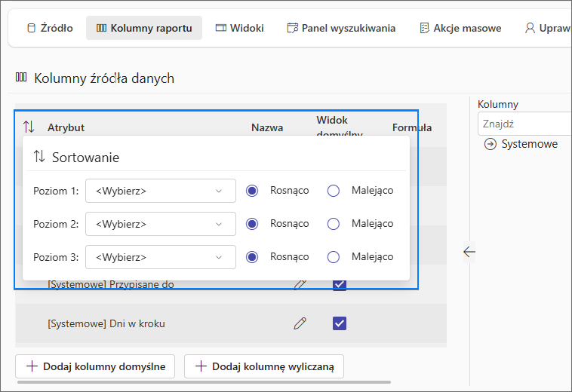Select Malejąco for Poziom 2
The image size is (572, 392).
[x=334, y=224]
